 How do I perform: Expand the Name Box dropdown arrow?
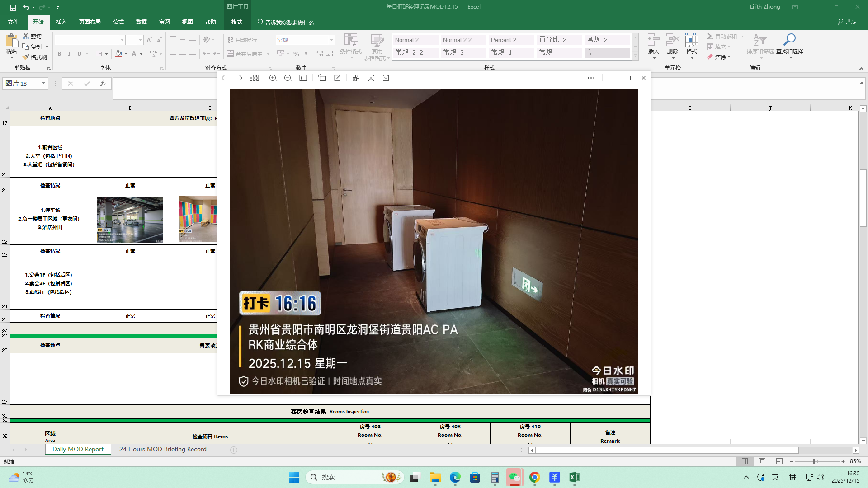(x=43, y=84)
